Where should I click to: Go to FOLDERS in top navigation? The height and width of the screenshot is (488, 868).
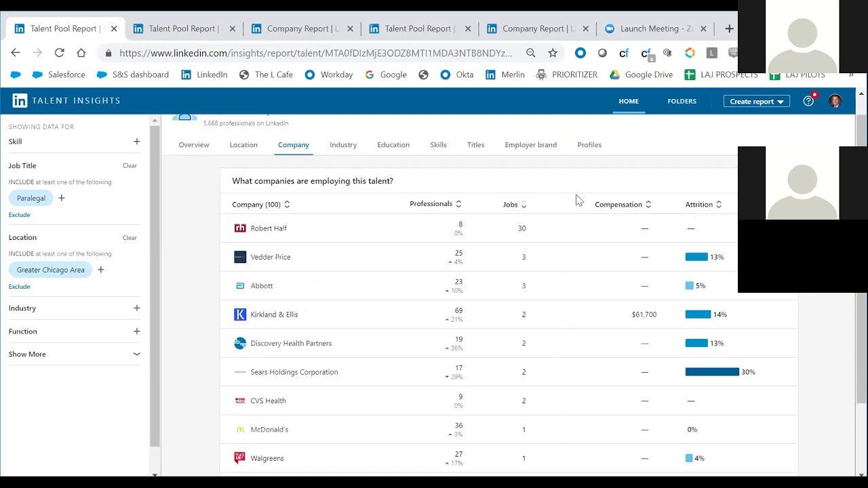(682, 101)
